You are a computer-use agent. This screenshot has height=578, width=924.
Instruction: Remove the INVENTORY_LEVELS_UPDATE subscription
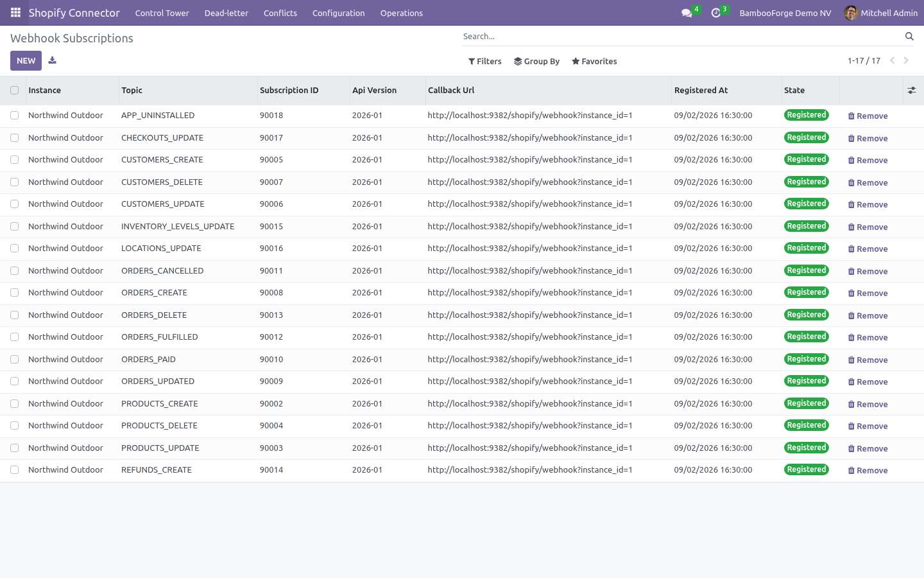coord(868,227)
